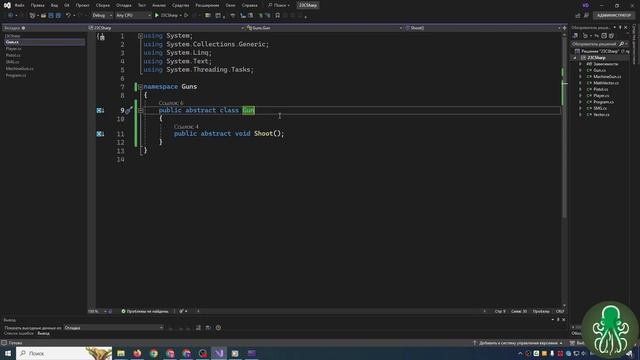
Task: Click the Ссылок: 6 CodeLens link
Action: (x=171, y=103)
